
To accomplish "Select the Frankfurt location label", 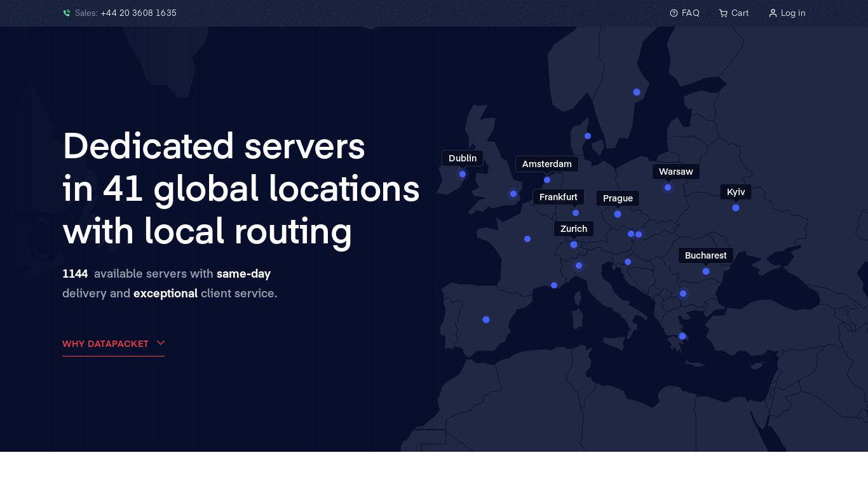I will point(559,197).
